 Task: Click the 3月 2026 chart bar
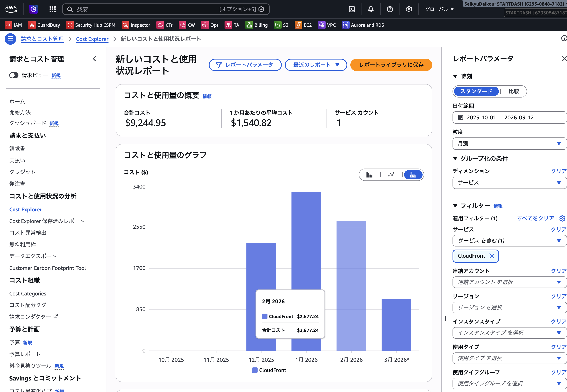coord(396,325)
